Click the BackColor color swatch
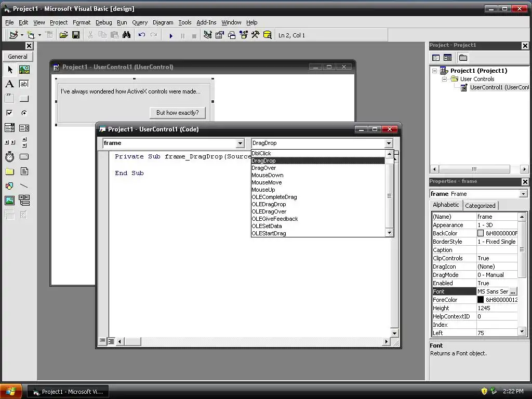Image resolution: width=532 pixels, height=399 pixels. pyautogui.click(x=481, y=233)
